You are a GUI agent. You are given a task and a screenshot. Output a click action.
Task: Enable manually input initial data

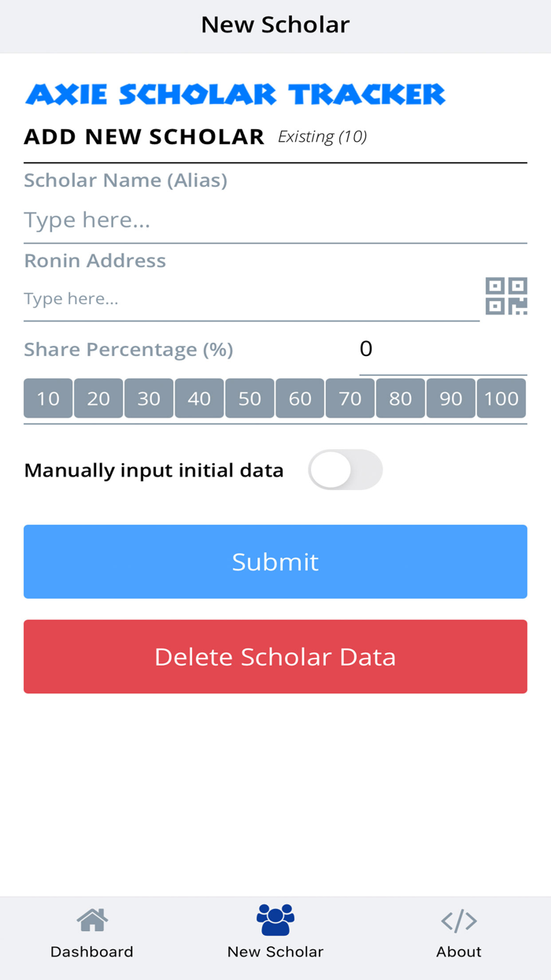pyautogui.click(x=345, y=470)
